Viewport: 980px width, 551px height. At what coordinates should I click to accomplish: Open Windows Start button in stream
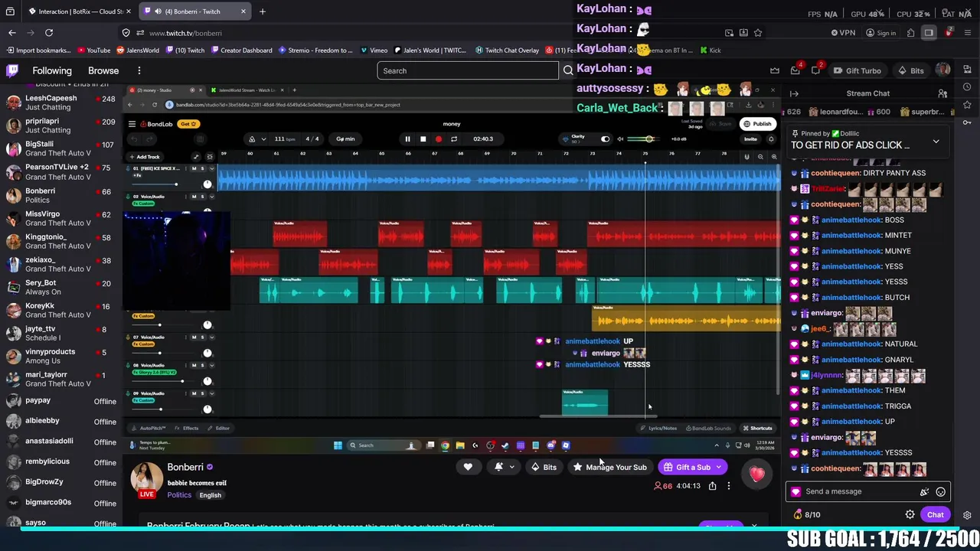pos(338,445)
